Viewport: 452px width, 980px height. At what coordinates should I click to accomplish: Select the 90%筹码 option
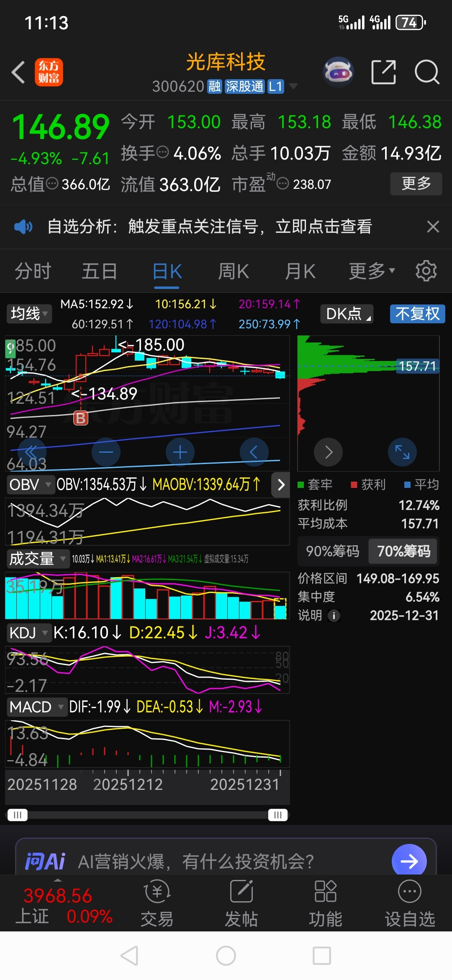[x=333, y=551]
